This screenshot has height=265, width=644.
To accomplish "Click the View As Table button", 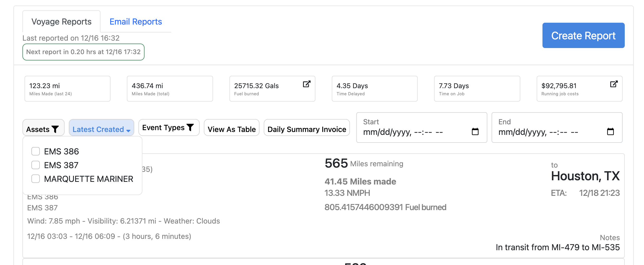I will pos(232,129).
